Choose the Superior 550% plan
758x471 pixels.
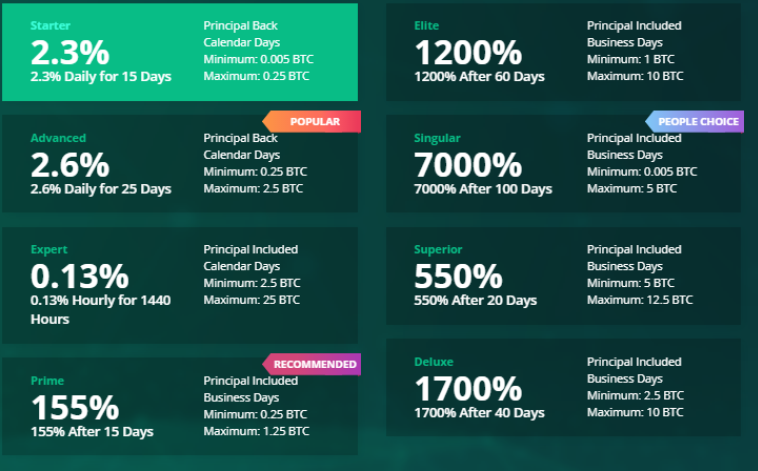point(563,276)
